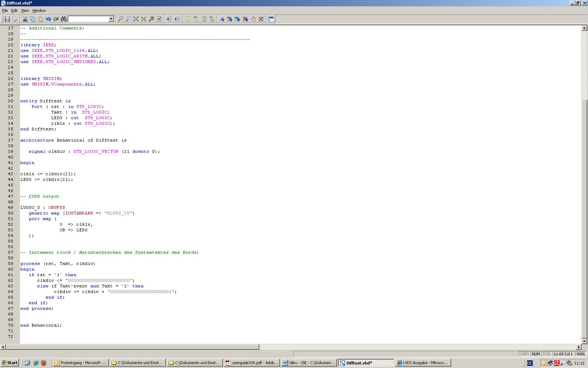Clear all bookmarks with red X icon
The image size is (588, 368).
pyautogui.click(x=245, y=19)
